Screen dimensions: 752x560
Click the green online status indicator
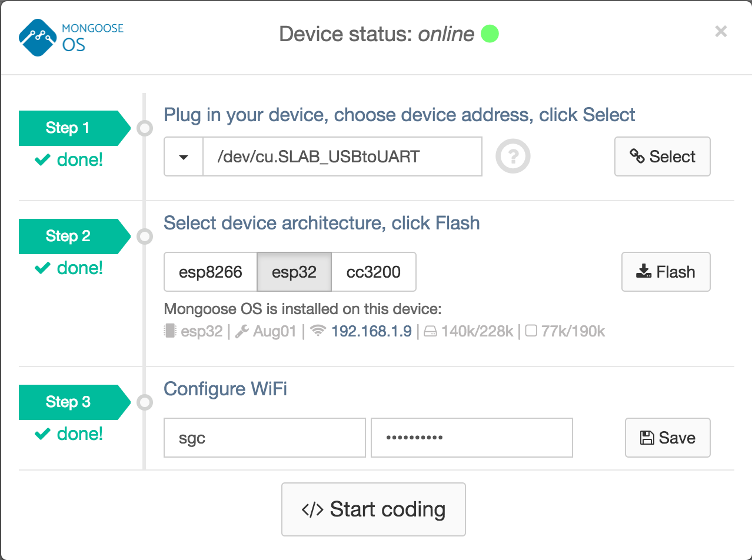click(x=490, y=34)
